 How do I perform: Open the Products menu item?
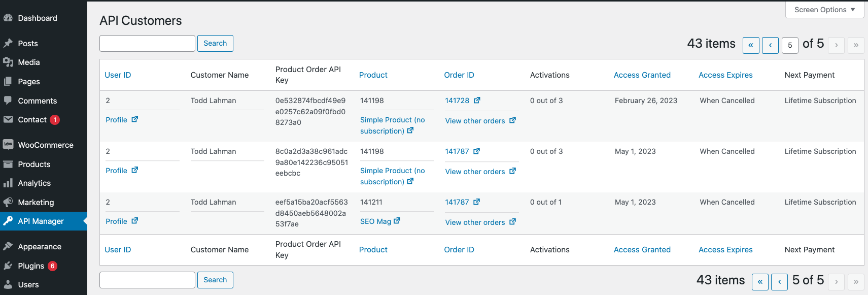click(x=34, y=164)
